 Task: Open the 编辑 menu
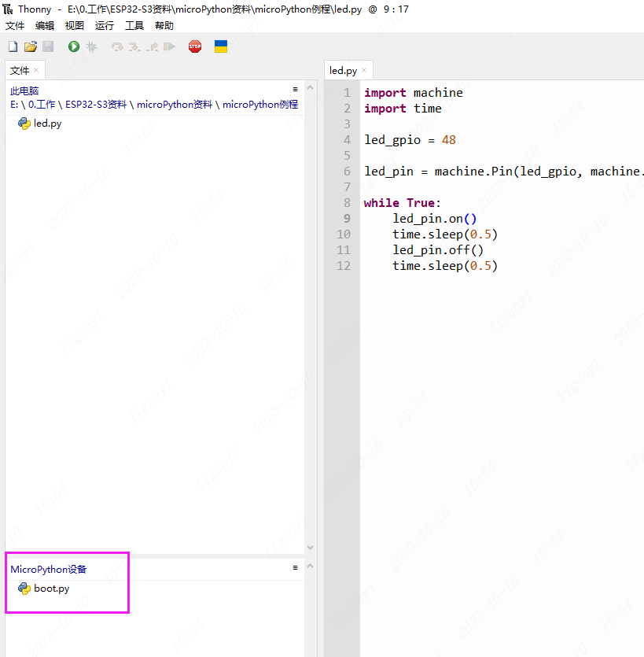pos(45,26)
